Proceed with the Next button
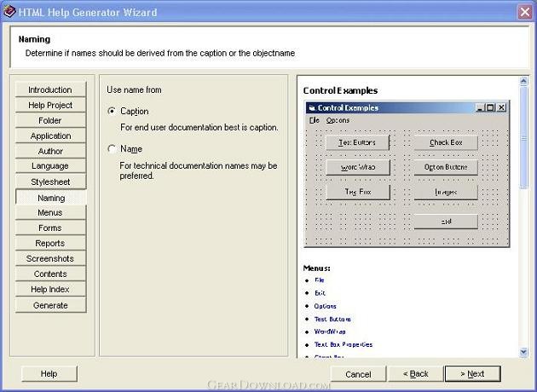537x392 pixels. (x=472, y=374)
